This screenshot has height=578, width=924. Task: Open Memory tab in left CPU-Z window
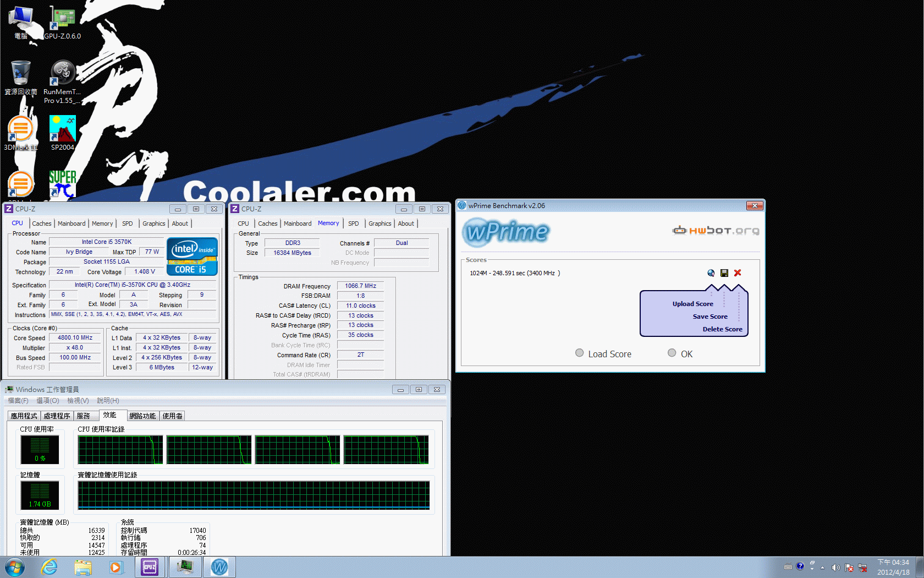(102, 223)
